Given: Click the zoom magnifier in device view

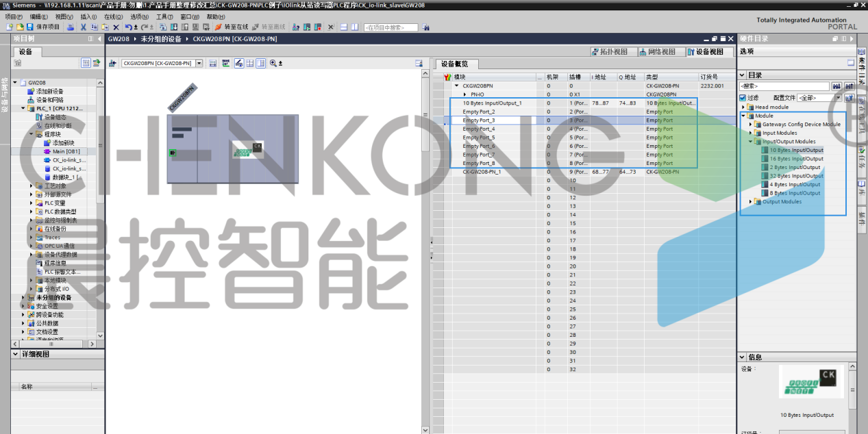Looking at the screenshot, I should coord(273,63).
